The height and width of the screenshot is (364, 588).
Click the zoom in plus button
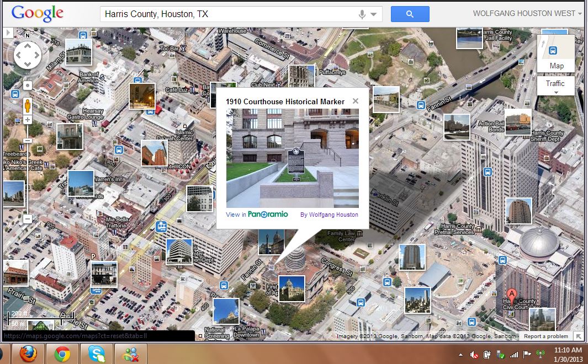[28, 120]
